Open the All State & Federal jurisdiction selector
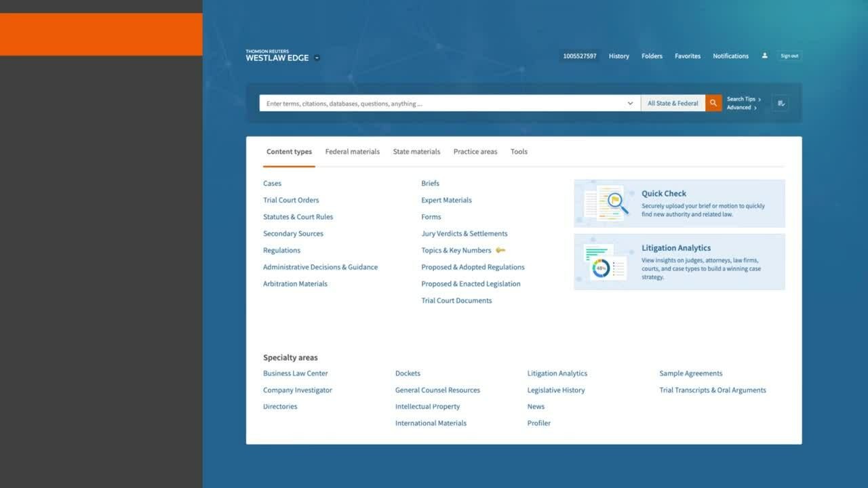The image size is (868, 488). point(673,103)
